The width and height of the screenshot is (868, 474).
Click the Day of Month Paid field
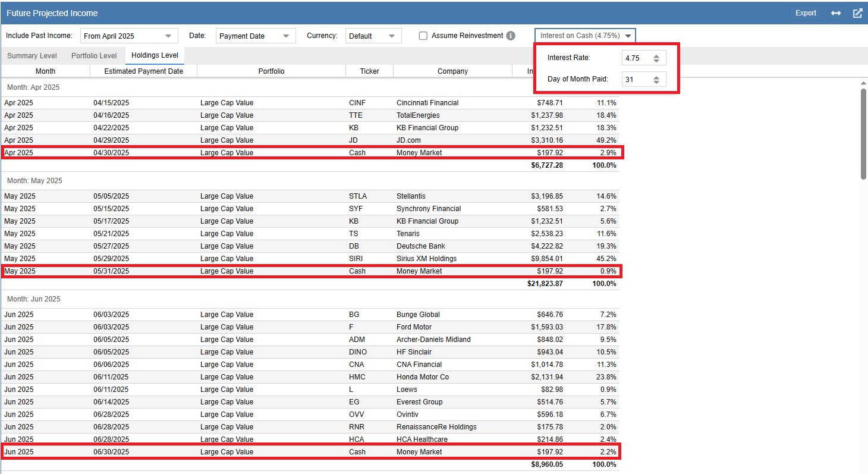pos(644,79)
